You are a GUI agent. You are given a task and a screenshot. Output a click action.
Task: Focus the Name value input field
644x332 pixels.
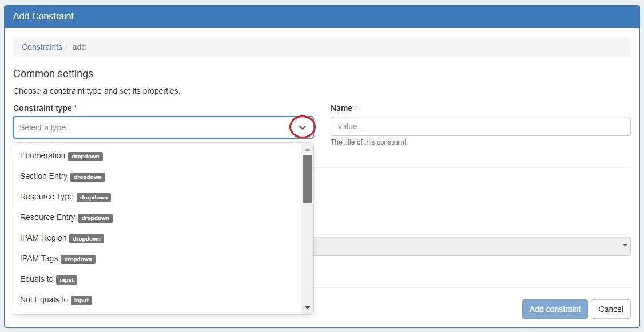pos(480,126)
